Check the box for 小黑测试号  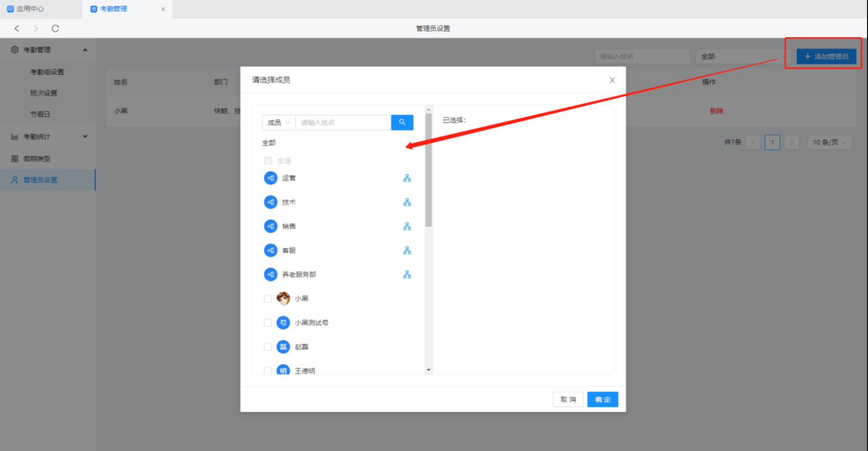point(268,323)
